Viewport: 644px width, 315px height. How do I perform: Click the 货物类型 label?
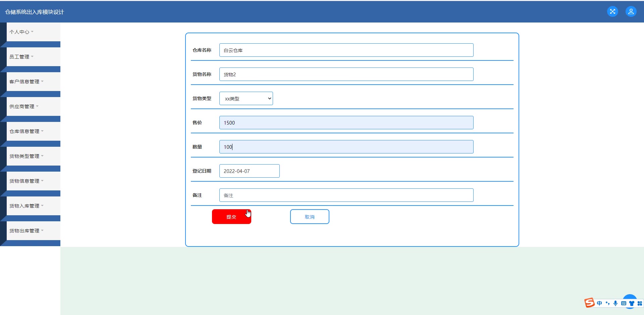202,98
